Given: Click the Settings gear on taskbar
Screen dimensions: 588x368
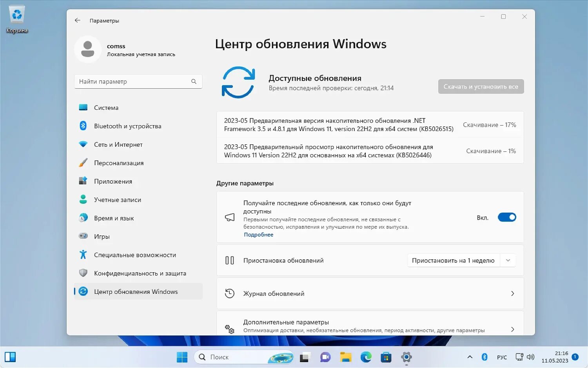Looking at the screenshot, I should pos(407,357).
